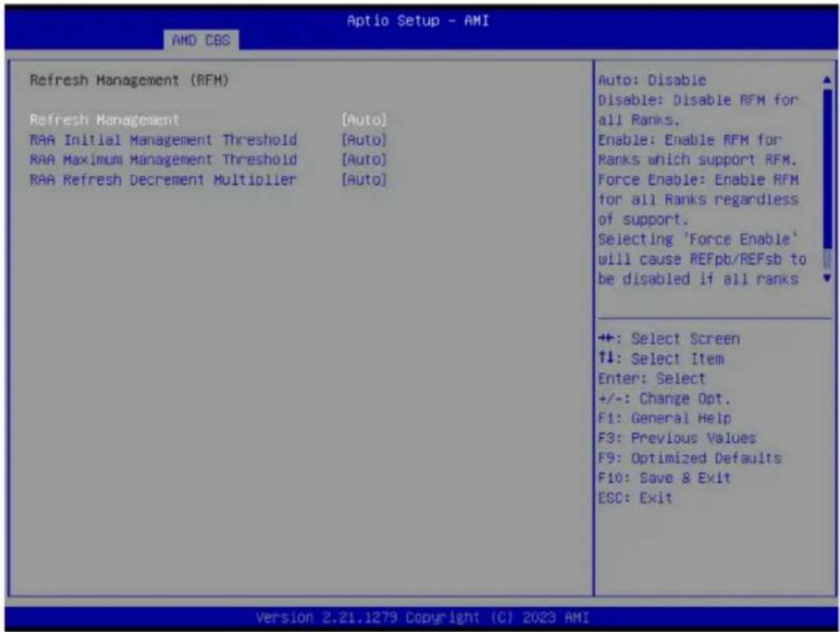Click the 'F3: Previous Values' hint
This screenshot has height=632, width=840.
676,438
